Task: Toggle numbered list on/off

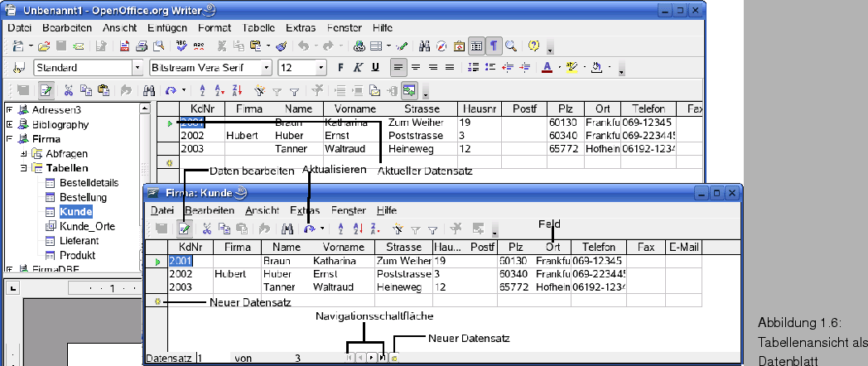Action: click(x=473, y=68)
